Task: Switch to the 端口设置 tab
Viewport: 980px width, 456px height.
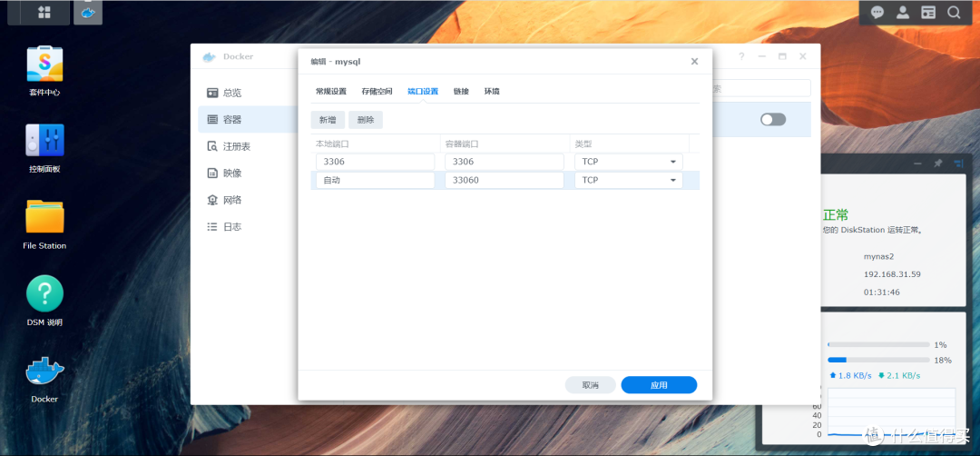Action: pos(423,92)
